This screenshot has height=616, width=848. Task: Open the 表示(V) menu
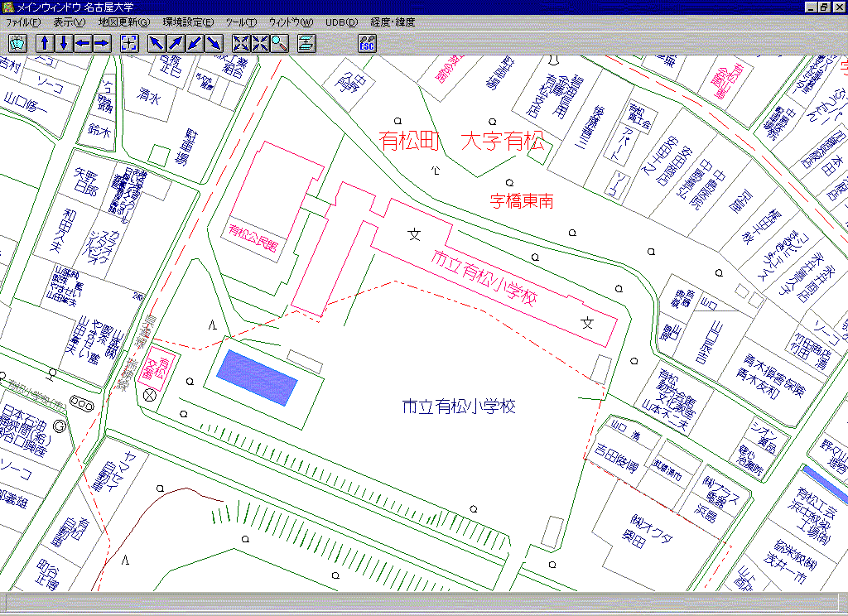tap(70, 22)
